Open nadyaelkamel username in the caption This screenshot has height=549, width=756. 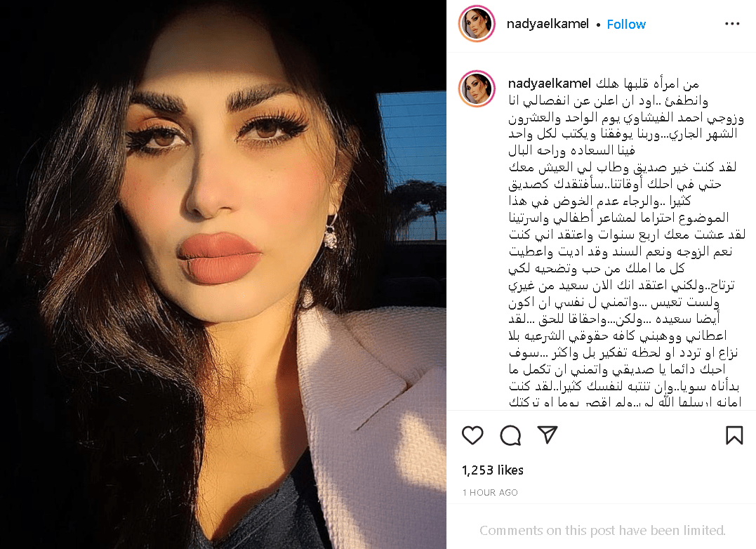click(549, 84)
